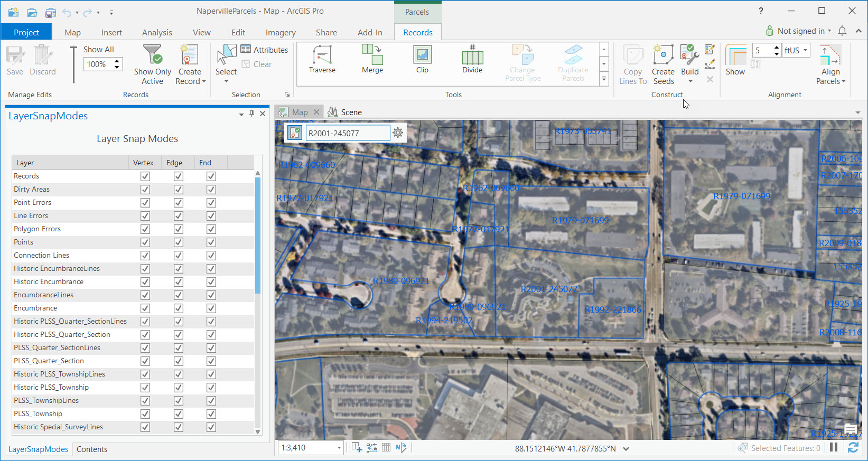
Task: Expand the map scale dropdown
Action: [x=339, y=448]
